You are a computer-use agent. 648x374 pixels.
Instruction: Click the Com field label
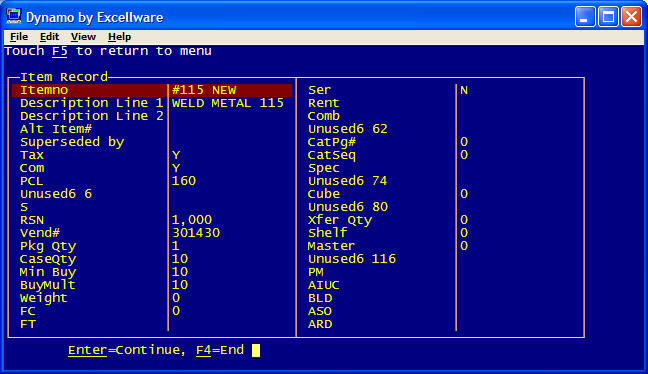coord(32,168)
